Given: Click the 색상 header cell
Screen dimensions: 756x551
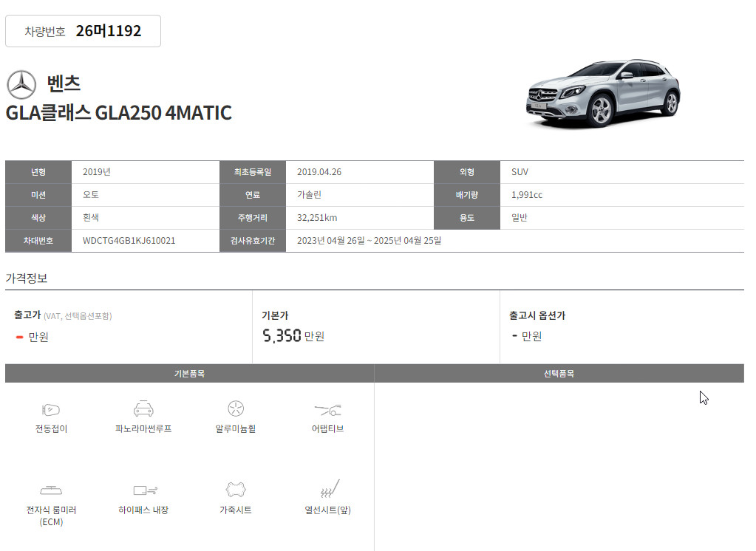Looking at the screenshot, I should 38,217.
